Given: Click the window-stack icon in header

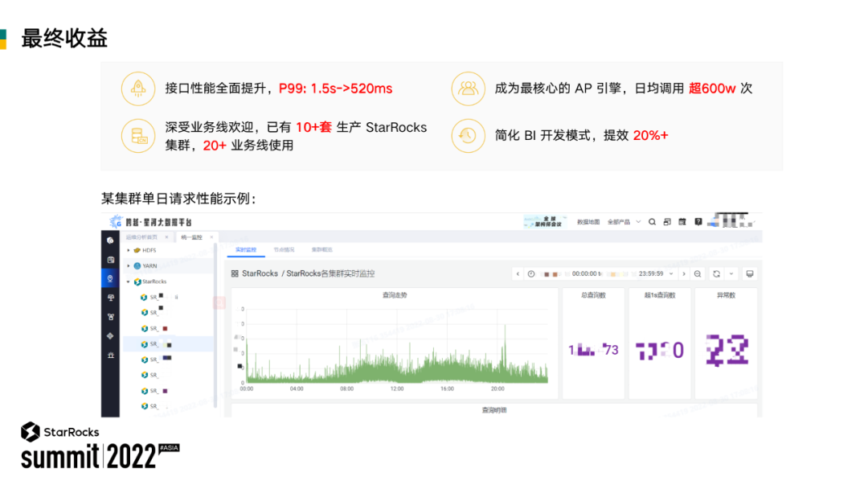Looking at the screenshot, I should coord(667,221).
